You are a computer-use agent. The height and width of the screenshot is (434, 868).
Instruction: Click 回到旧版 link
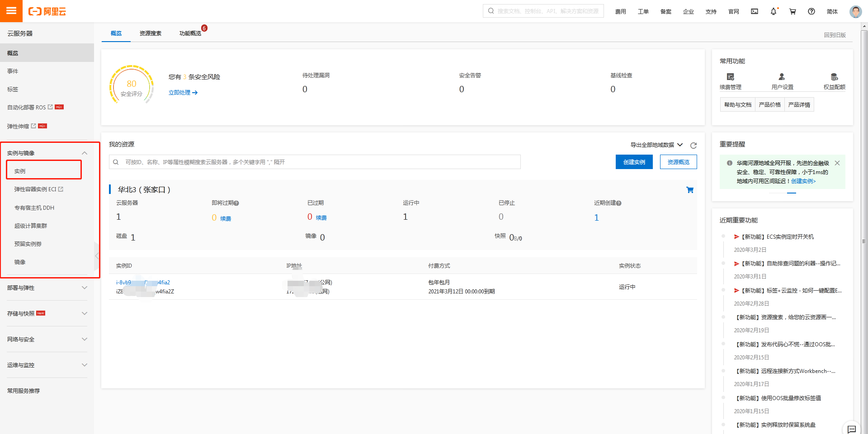(x=835, y=35)
